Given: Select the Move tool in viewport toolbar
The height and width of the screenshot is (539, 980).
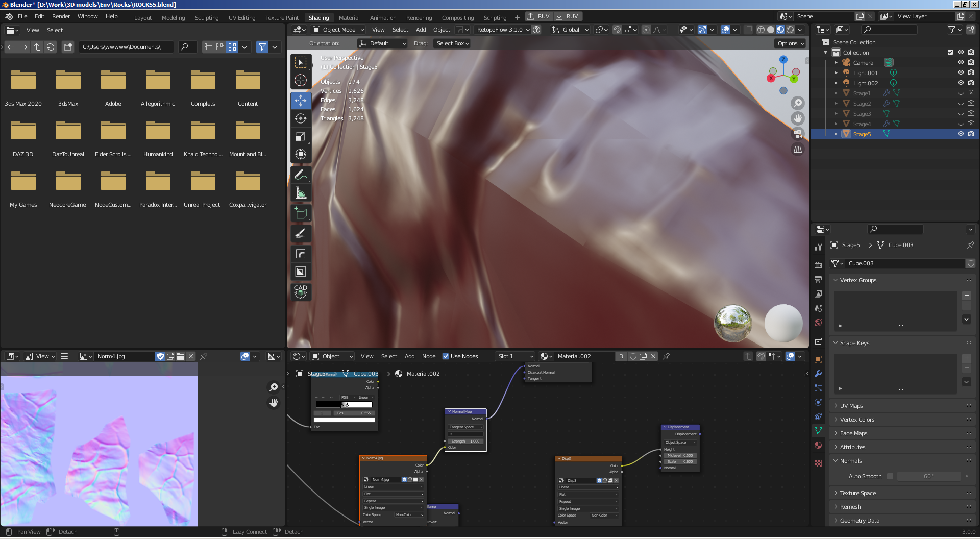Looking at the screenshot, I should coord(301,100).
